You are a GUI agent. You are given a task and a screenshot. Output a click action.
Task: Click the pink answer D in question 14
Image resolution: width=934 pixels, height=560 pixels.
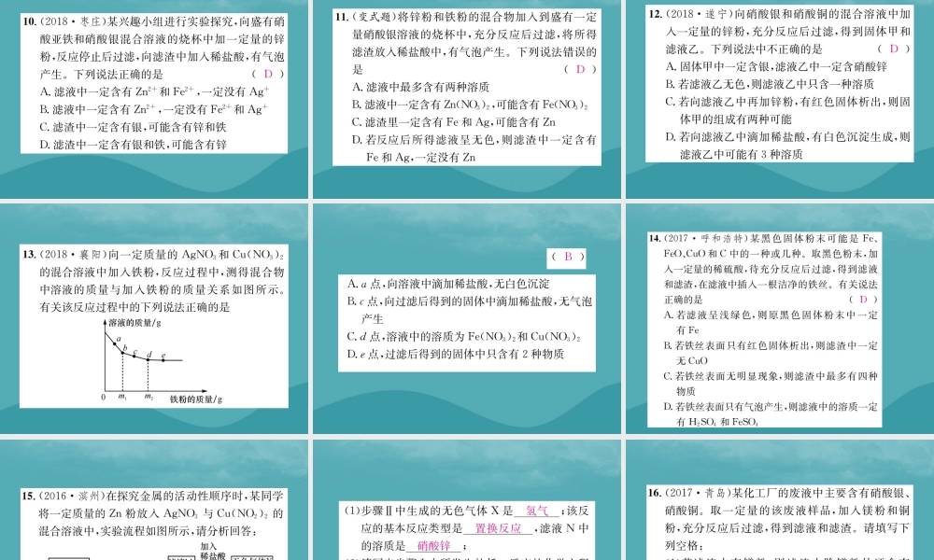[863, 300]
